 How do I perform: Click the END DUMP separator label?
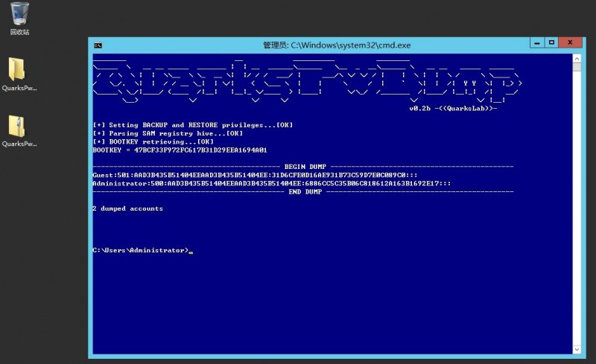pos(305,192)
